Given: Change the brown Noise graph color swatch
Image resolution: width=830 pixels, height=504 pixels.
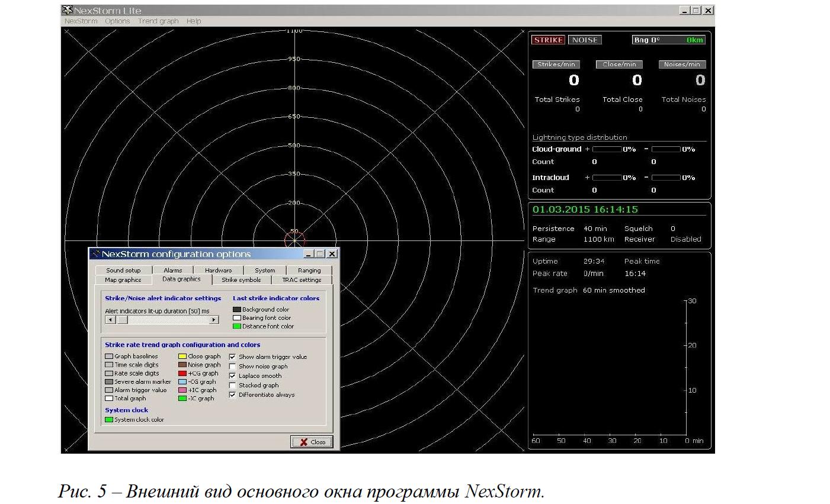Looking at the screenshot, I should [182, 365].
